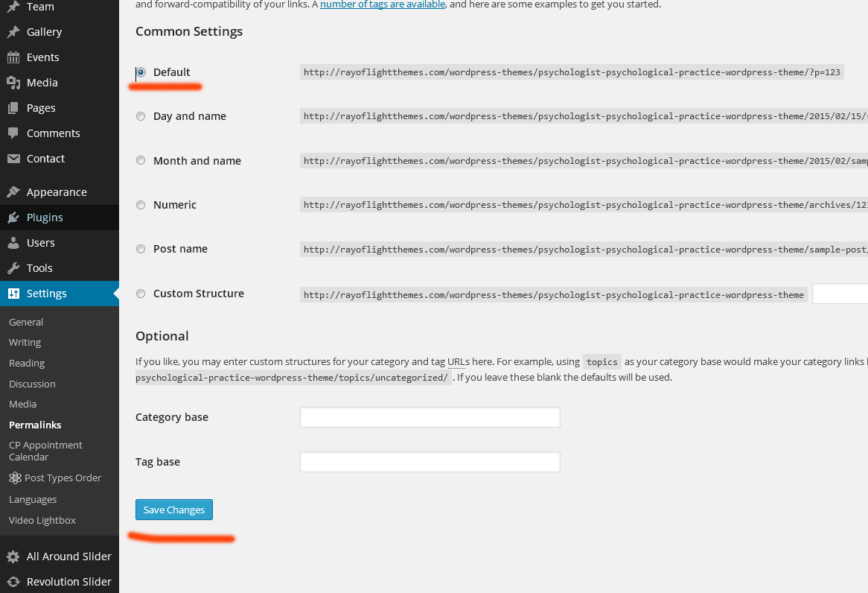Viewport: 868px width, 593px height.
Task: Click the Tools wrench icon
Action: pos(13,268)
